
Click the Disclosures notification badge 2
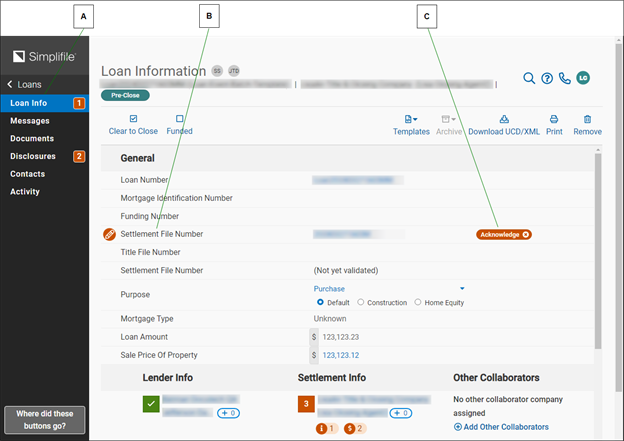tap(79, 156)
